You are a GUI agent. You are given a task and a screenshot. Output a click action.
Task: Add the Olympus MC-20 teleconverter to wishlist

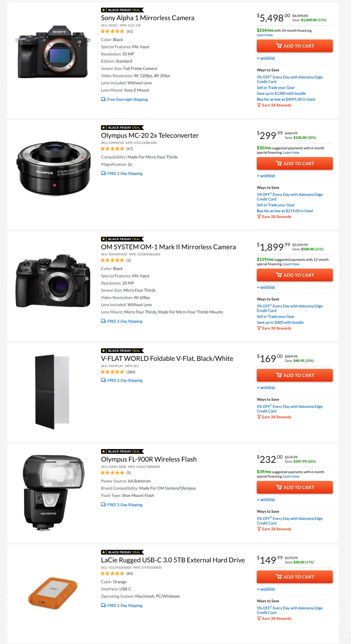[x=266, y=176]
